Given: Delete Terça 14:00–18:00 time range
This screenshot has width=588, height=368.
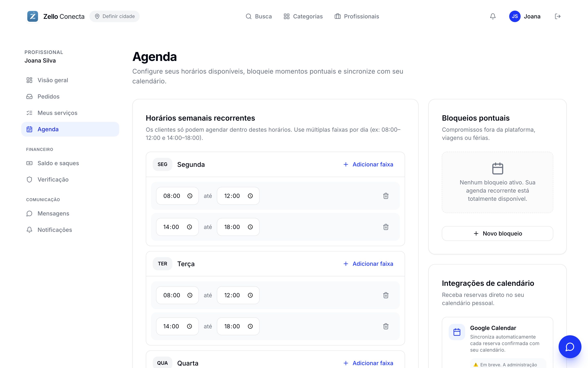Looking at the screenshot, I should pyautogui.click(x=386, y=326).
